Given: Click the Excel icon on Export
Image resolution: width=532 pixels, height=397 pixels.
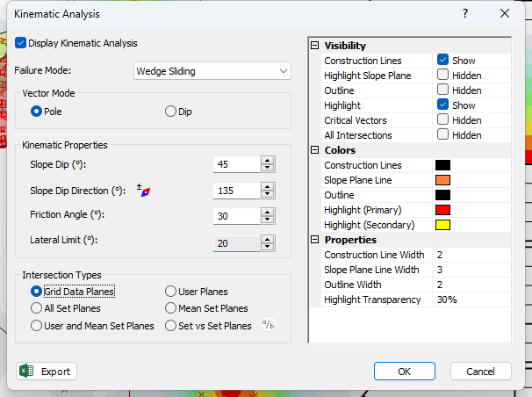Looking at the screenshot, I should coord(26,371).
